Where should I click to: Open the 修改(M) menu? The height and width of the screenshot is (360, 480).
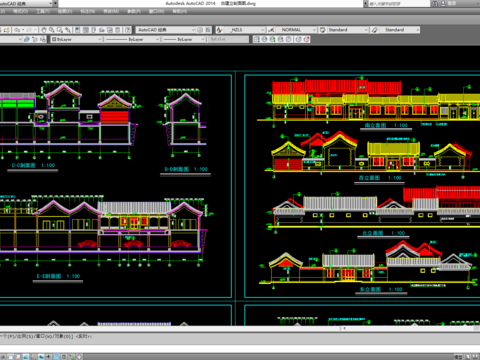coord(111,11)
